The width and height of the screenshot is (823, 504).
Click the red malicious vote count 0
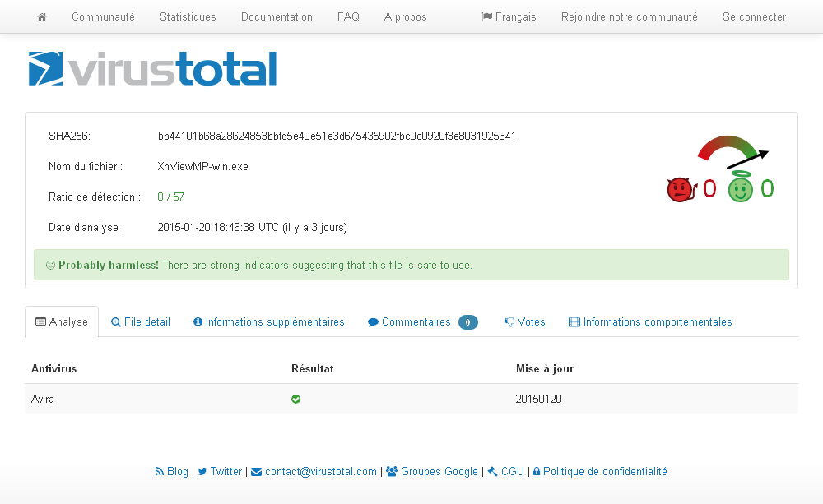709,188
